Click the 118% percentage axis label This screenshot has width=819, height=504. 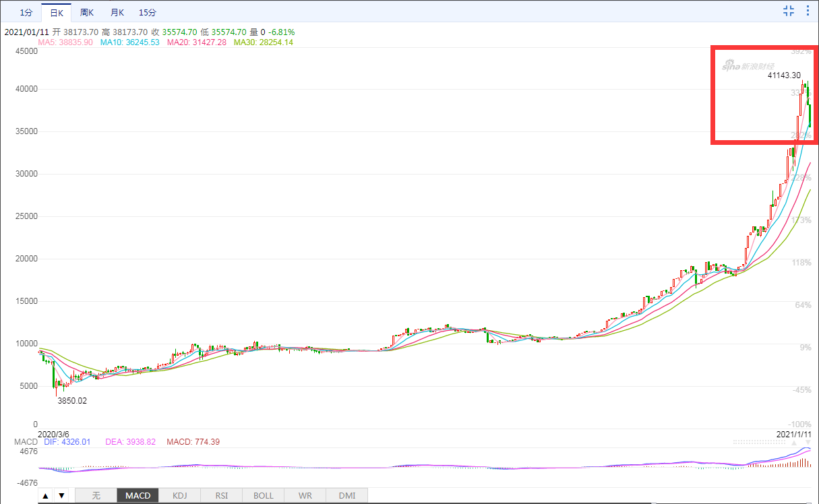(x=802, y=263)
